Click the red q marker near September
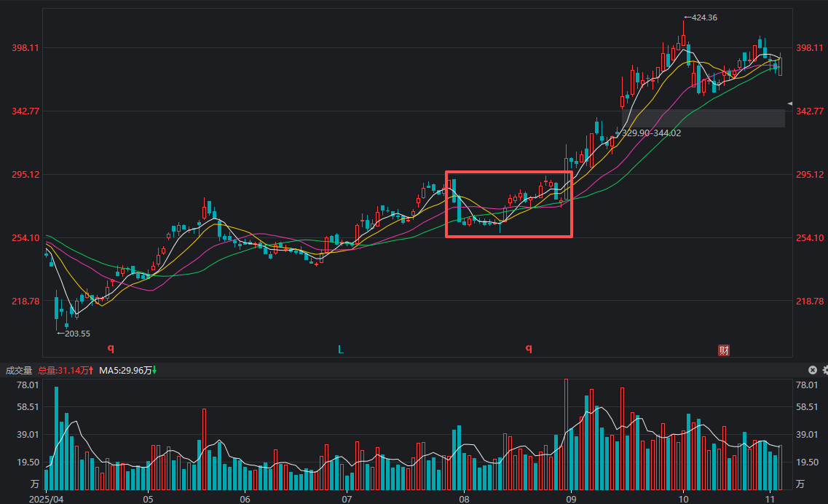The width and height of the screenshot is (828, 504). 529,349
